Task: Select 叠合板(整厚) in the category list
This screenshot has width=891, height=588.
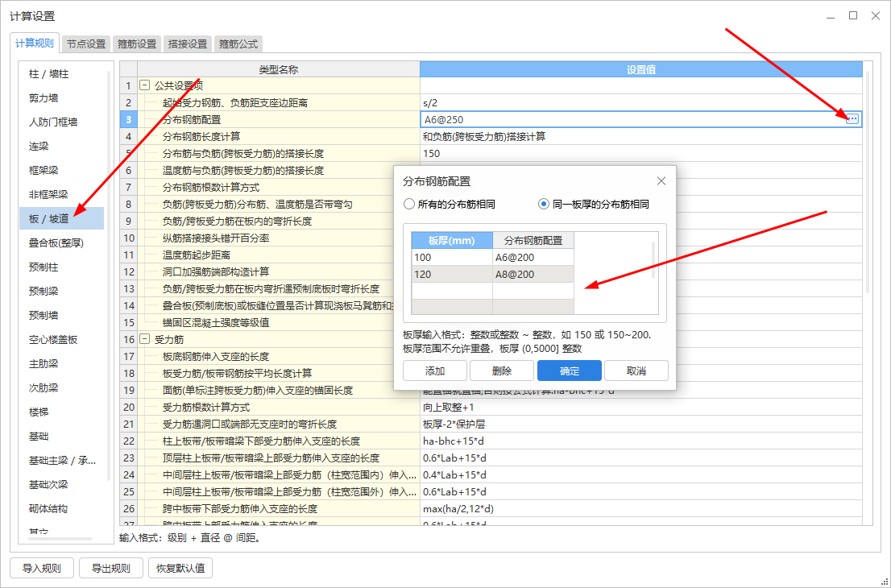Action: click(x=62, y=242)
